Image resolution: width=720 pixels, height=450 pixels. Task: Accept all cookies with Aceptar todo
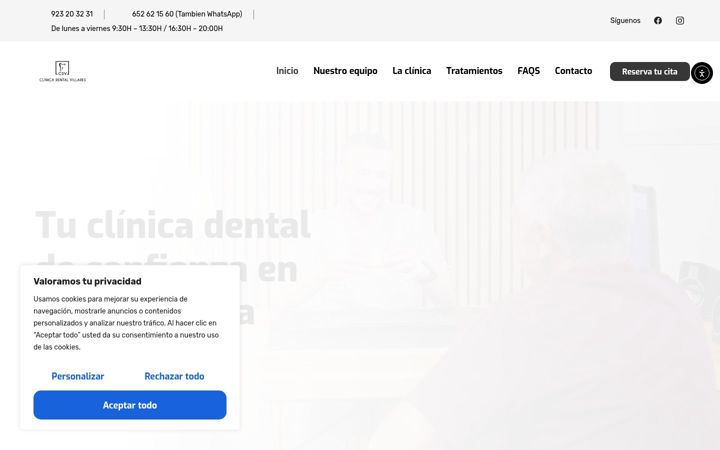130,405
